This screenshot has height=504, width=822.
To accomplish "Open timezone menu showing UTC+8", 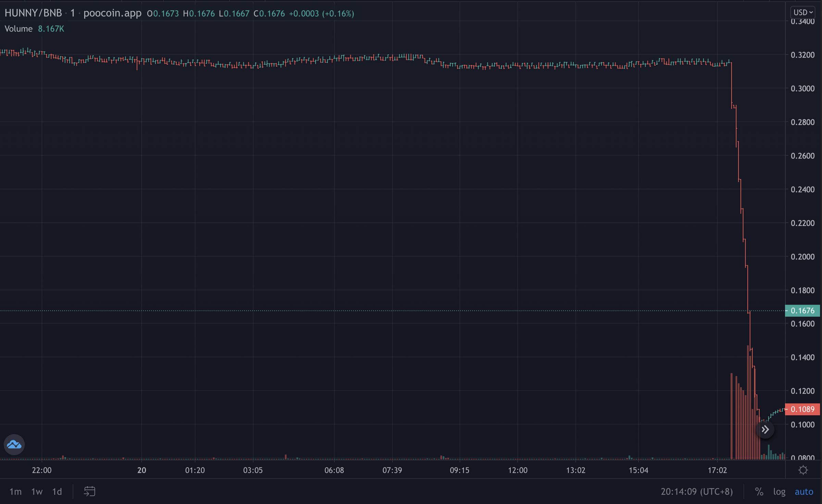I will coord(697,492).
